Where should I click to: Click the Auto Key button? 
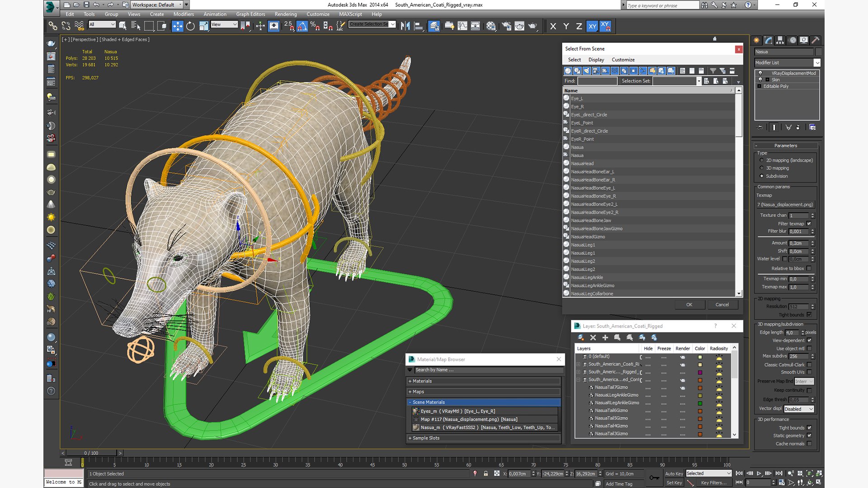674,474
